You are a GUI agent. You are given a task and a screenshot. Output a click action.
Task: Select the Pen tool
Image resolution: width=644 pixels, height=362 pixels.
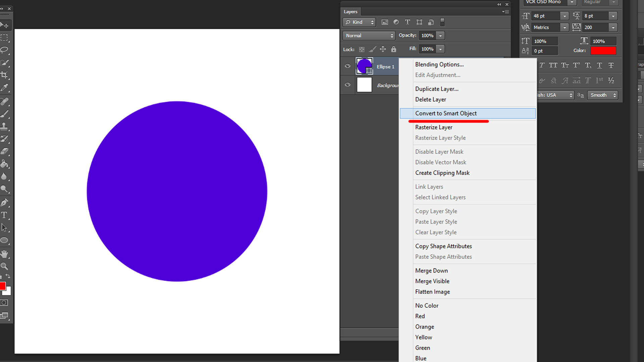pos(4,202)
